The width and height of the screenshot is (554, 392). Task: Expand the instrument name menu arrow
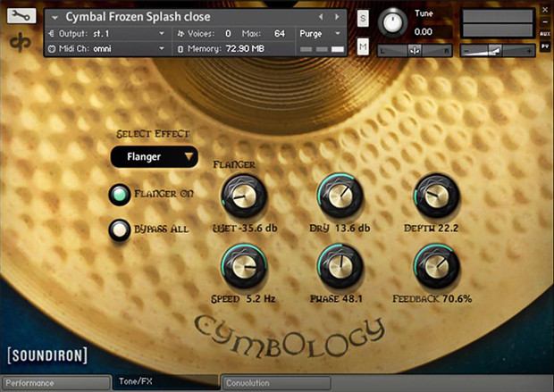(x=55, y=17)
